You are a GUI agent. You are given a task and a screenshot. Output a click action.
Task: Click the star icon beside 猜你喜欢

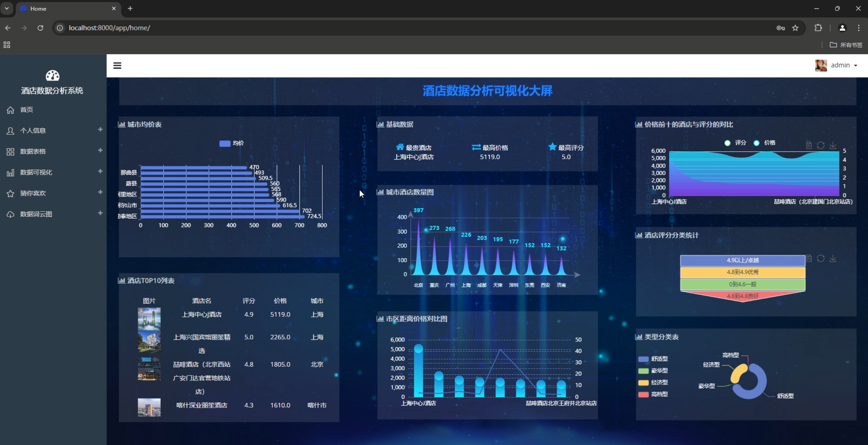point(11,193)
